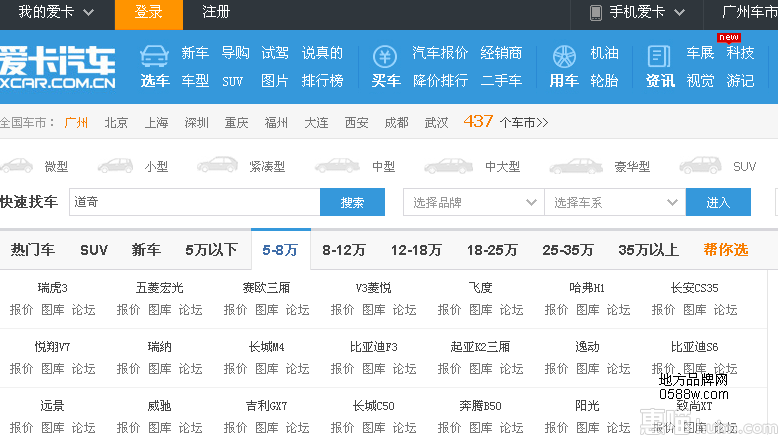Click the 快速找车 search input field
The height and width of the screenshot is (435, 778).
coord(194,202)
